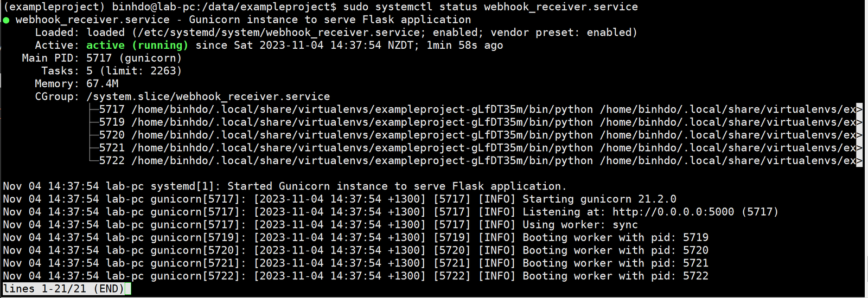Click process 5722 in the CGroup tree

tap(112, 161)
